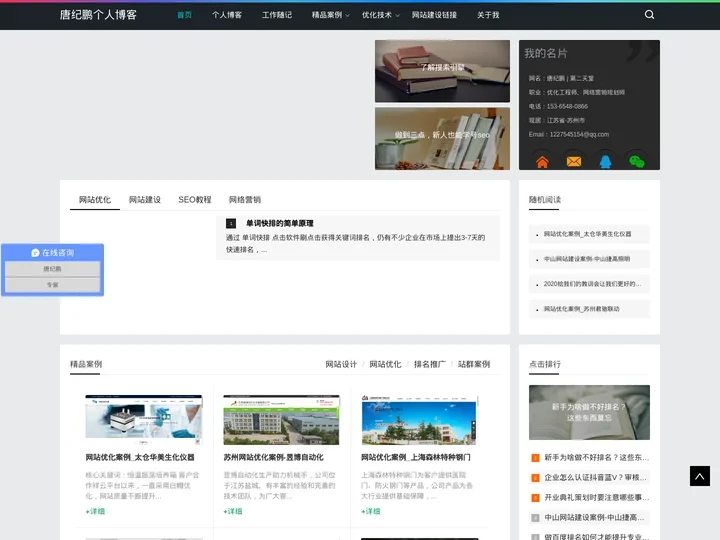
Task: Open ranked item 企业怎么认证抖音蓝V
Action: [596, 478]
